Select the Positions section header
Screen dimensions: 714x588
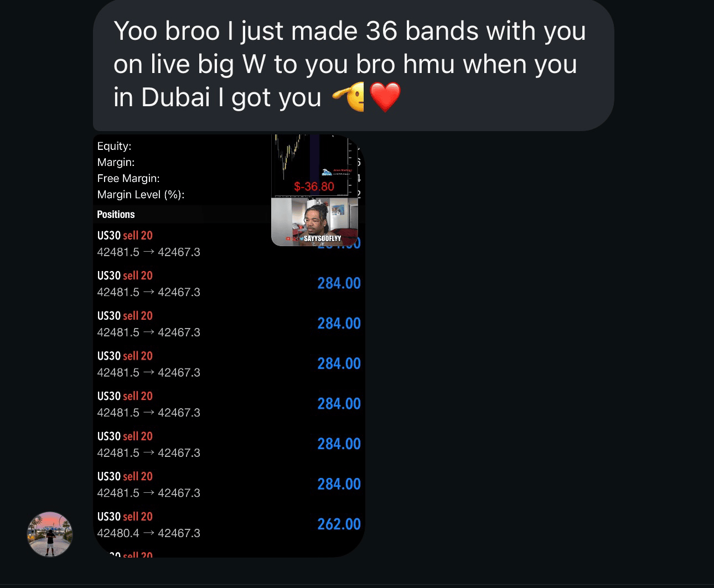coord(116,214)
